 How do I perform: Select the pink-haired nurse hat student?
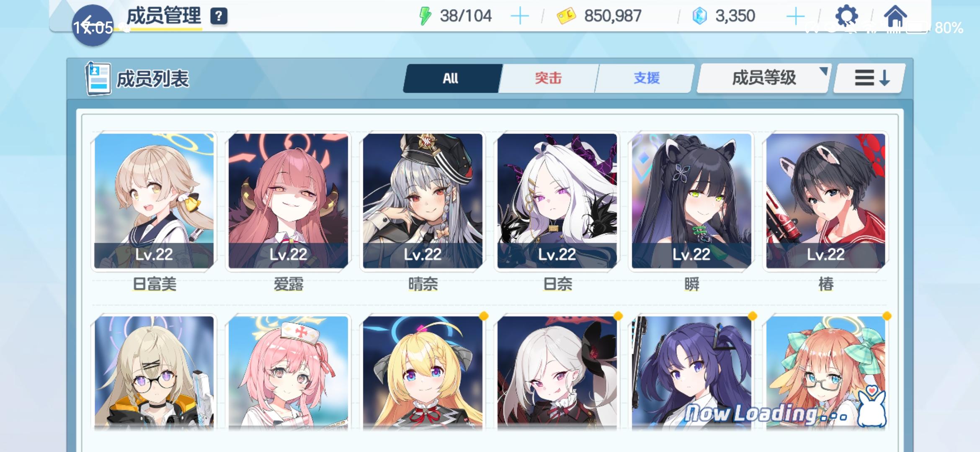(x=289, y=372)
